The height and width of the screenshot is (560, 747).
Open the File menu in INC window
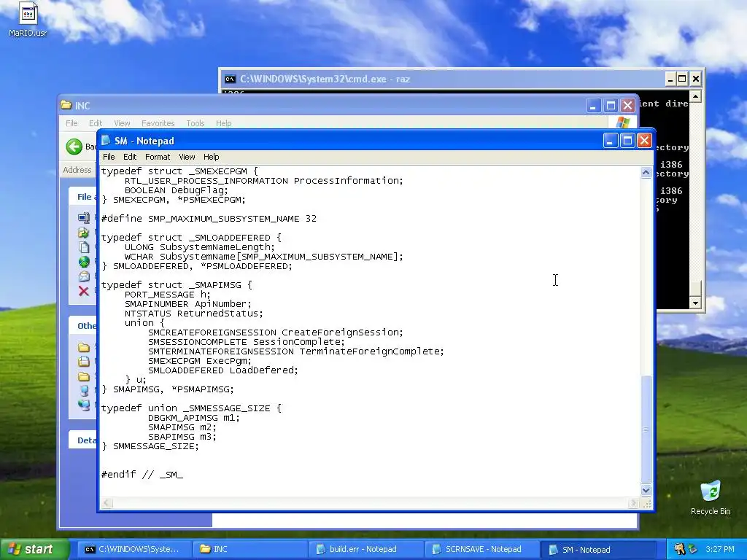click(x=71, y=122)
